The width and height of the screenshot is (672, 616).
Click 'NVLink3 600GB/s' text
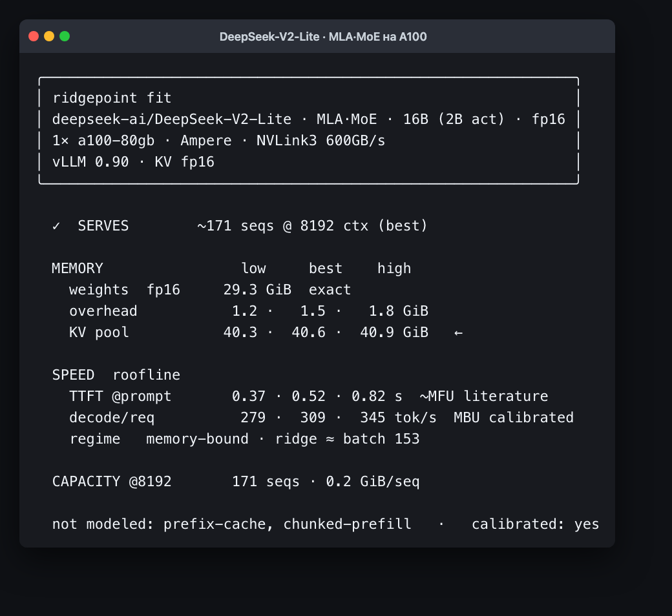321,141
